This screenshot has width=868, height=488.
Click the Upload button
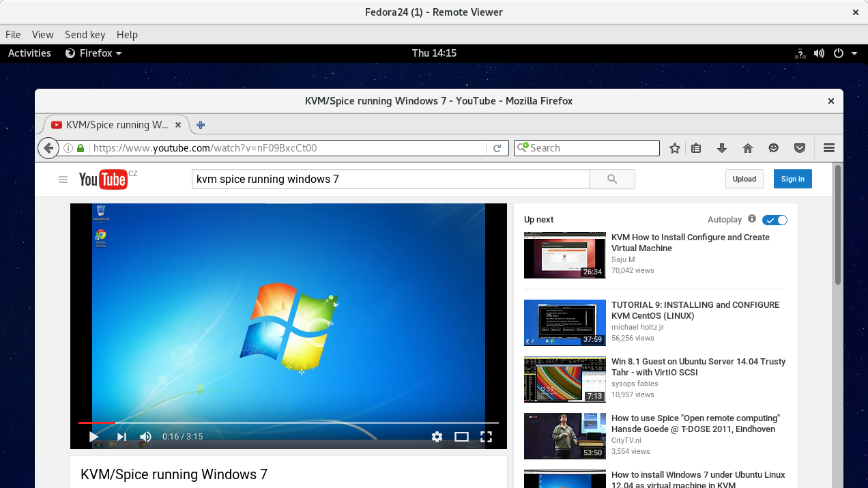coord(744,179)
